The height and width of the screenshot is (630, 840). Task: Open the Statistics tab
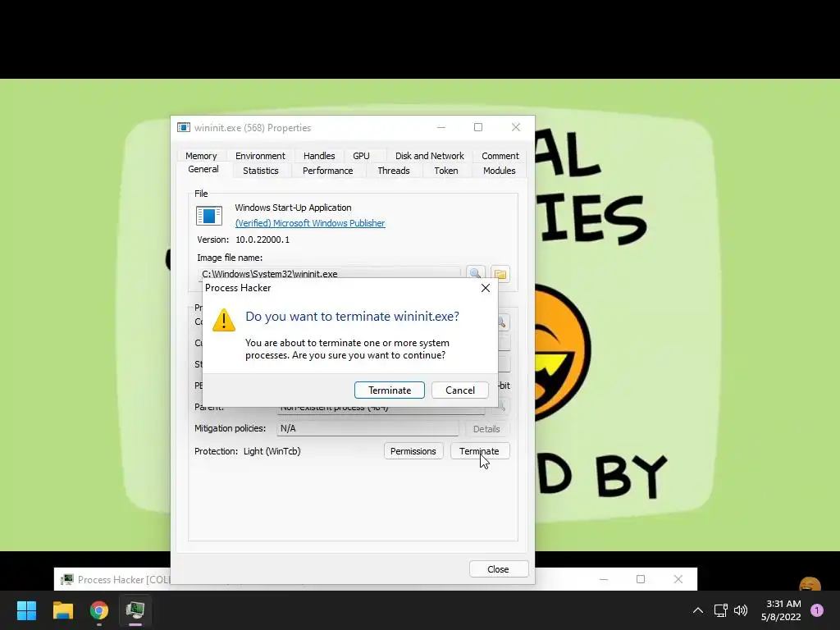pos(260,171)
